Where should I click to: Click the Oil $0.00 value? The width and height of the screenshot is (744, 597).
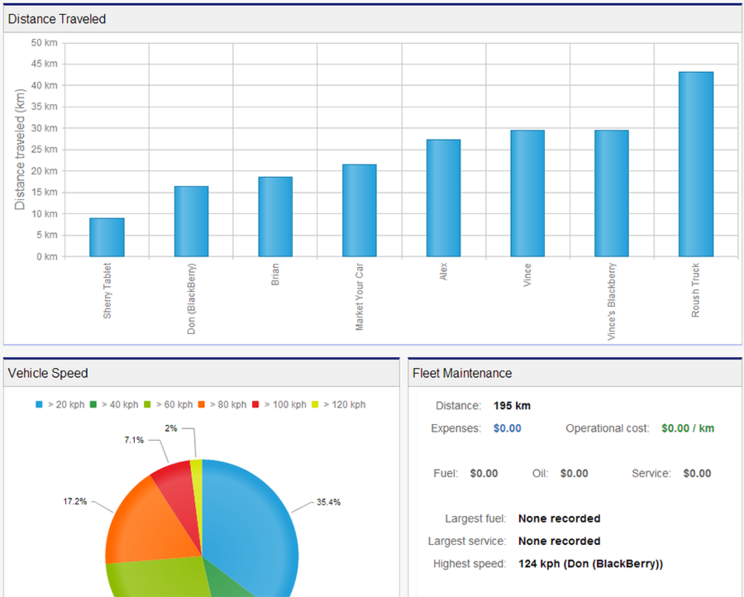click(x=574, y=474)
